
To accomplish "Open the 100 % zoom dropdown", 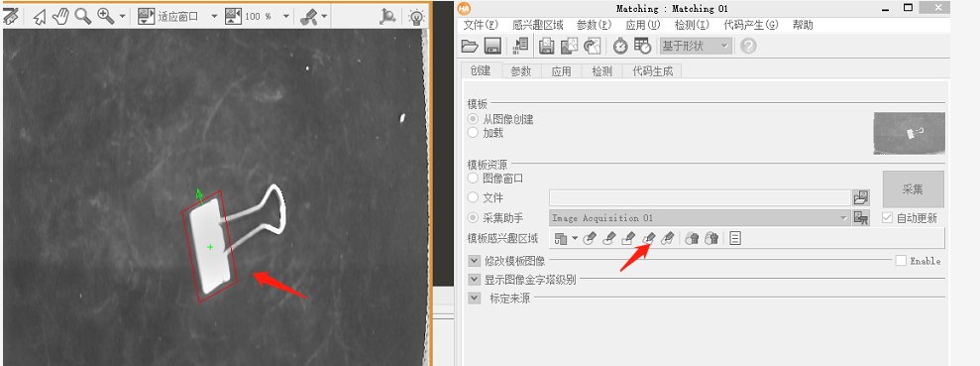I will point(286,16).
